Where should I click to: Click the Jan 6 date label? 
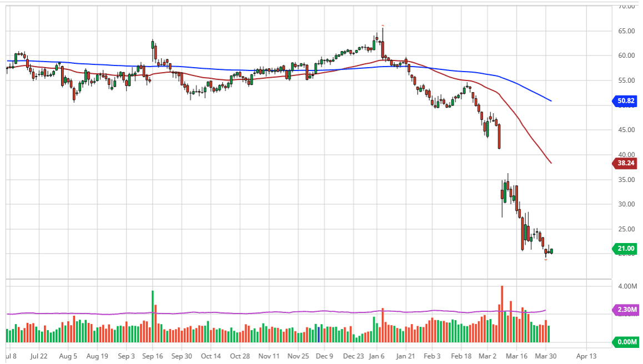pos(377,356)
